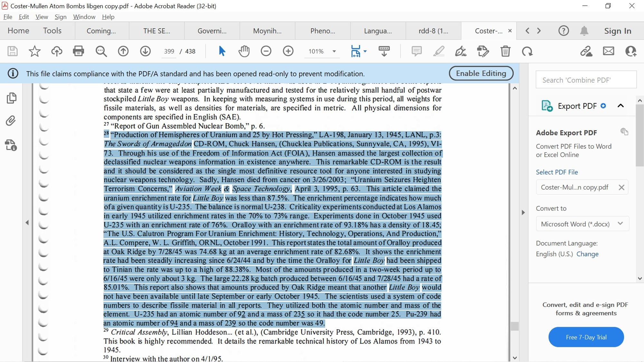Go to the next page arrow

pyautogui.click(x=145, y=51)
